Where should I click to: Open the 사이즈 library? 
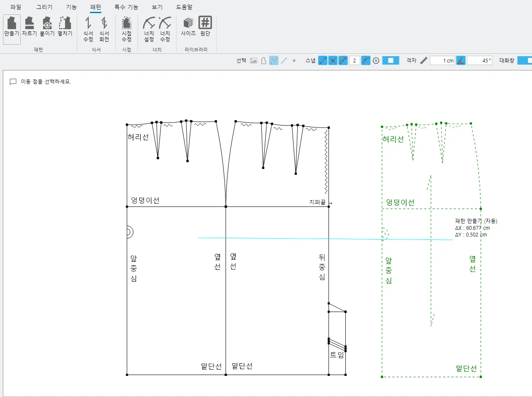(188, 27)
